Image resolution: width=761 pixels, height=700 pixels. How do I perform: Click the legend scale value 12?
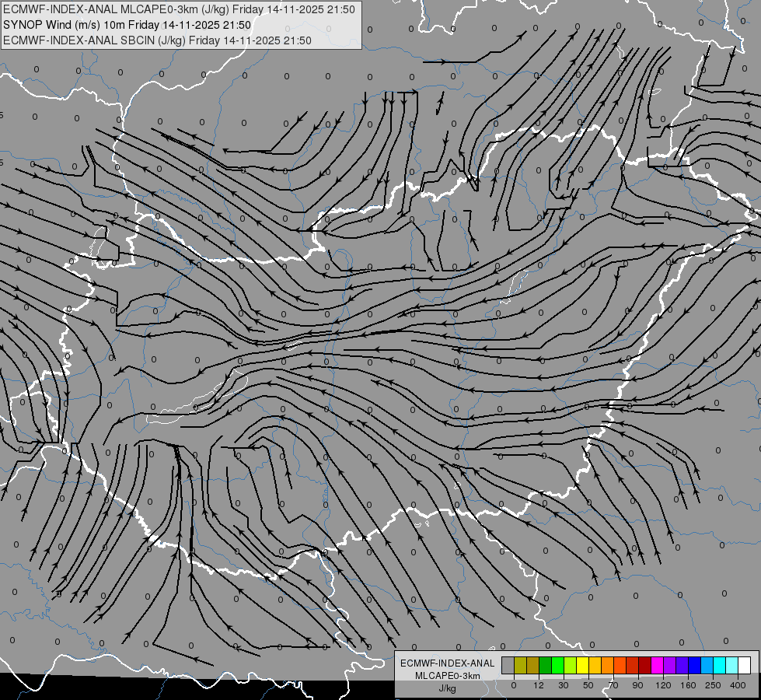(x=539, y=685)
